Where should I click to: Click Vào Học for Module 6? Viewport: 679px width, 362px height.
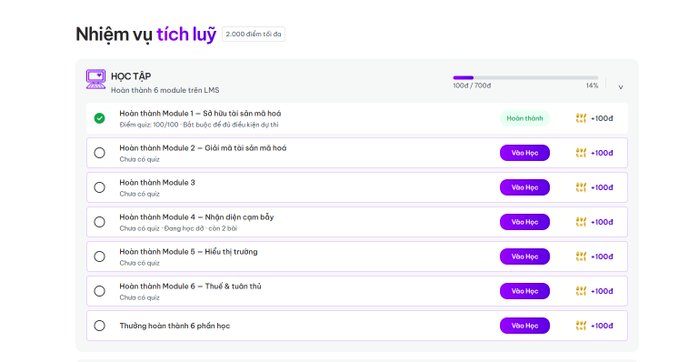coord(525,291)
